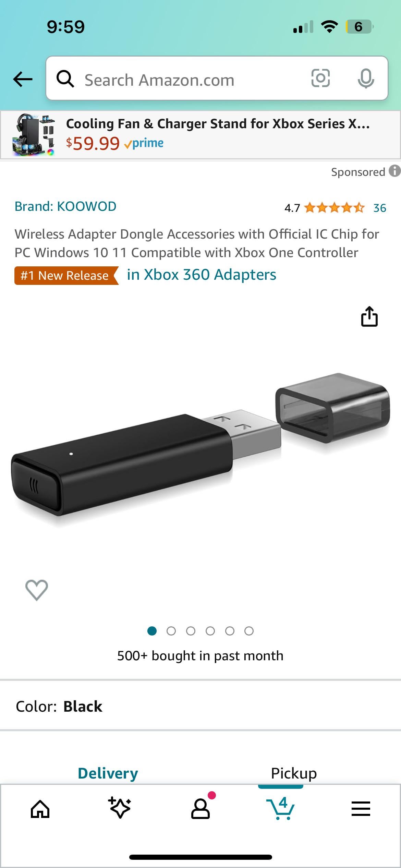Add product to wishlist with heart icon
Image resolution: width=401 pixels, height=868 pixels.
pyautogui.click(x=37, y=590)
